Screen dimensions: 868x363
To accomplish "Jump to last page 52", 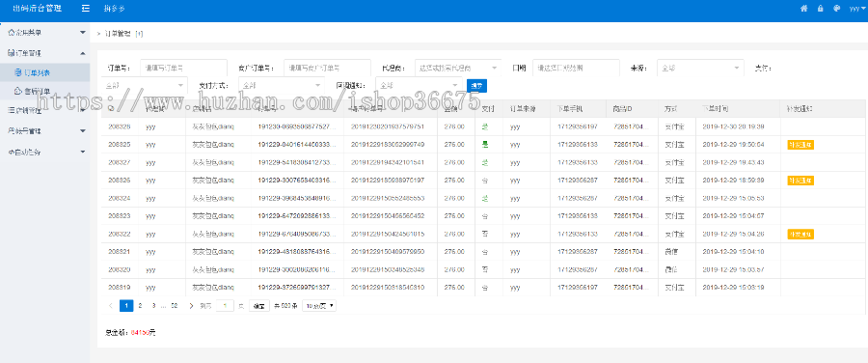I will [x=175, y=305].
